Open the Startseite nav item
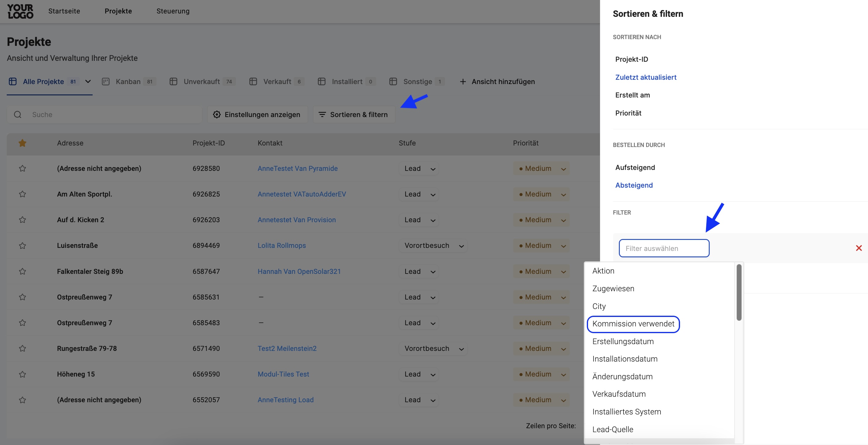The width and height of the screenshot is (868, 445). click(x=64, y=11)
